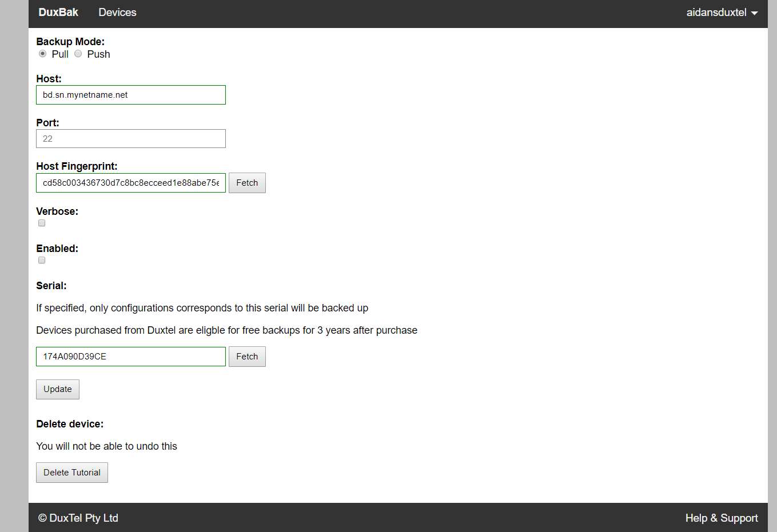Tick the Enabled checkbox

[x=42, y=261]
